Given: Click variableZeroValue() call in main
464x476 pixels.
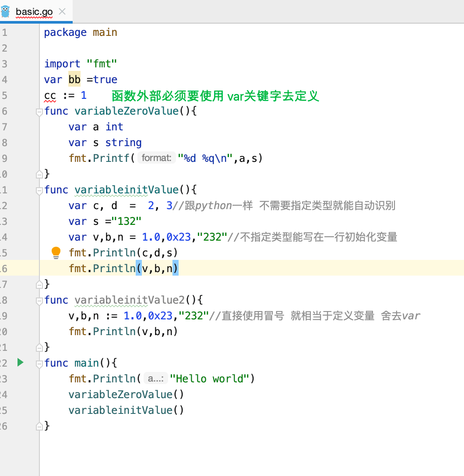Looking at the screenshot, I should [126, 394].
